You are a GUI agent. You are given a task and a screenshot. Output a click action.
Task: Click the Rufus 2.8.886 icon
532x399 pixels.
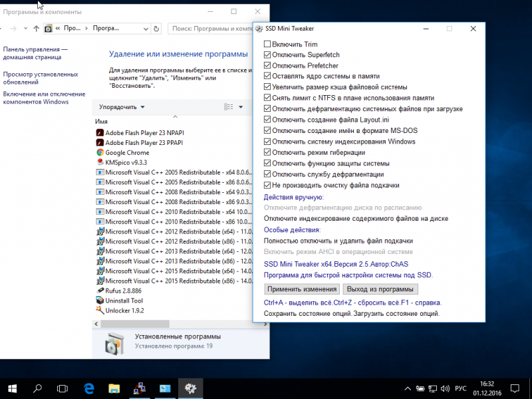100,291
